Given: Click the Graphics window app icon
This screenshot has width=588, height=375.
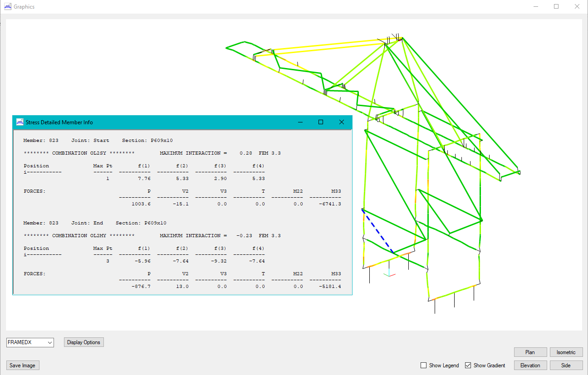Looking at the screenshot, I should pyautogui.click(x=8, y=7).
